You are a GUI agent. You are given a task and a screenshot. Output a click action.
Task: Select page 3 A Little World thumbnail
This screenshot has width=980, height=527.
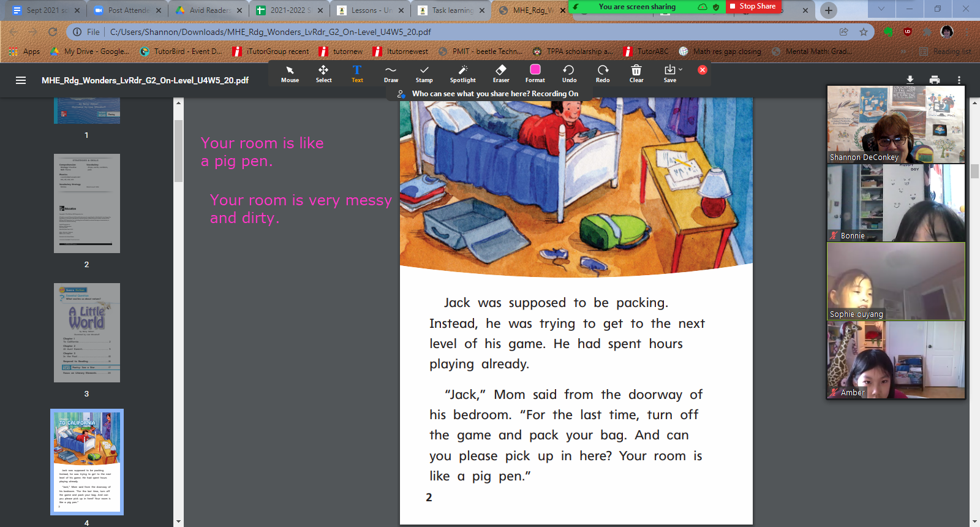pos(86,333)
